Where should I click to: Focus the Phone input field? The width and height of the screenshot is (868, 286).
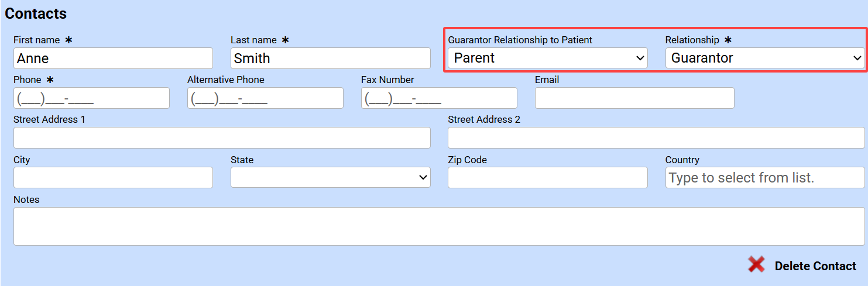(91, 98)
